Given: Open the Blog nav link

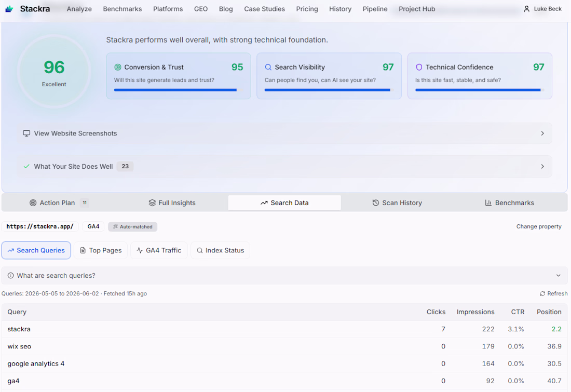Looking at the screenshot, I should [x=226, y=9].
